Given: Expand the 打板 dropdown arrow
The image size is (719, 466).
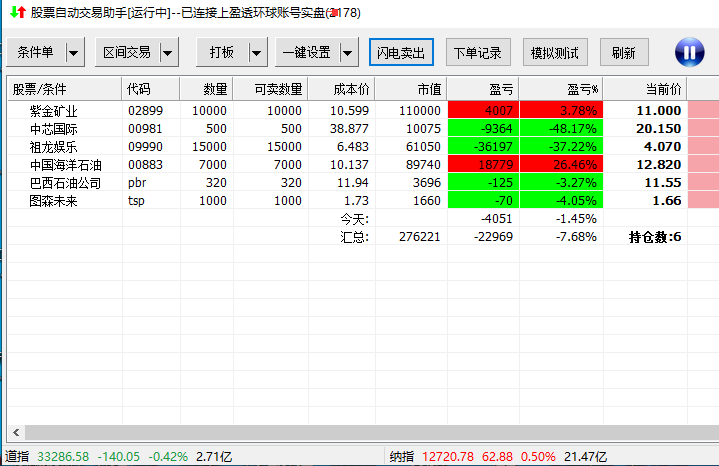Looking at the screenshot, I should (x=257, y=52).
